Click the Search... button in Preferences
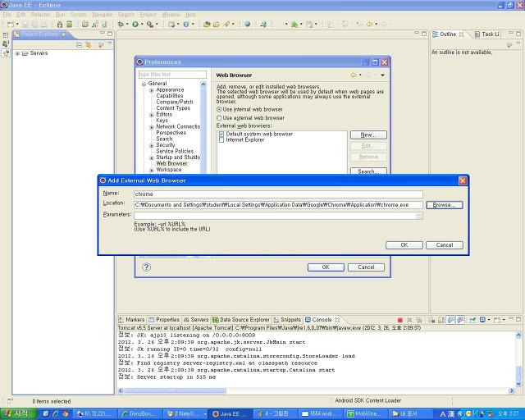525x420 pixels. pos(368,171)
